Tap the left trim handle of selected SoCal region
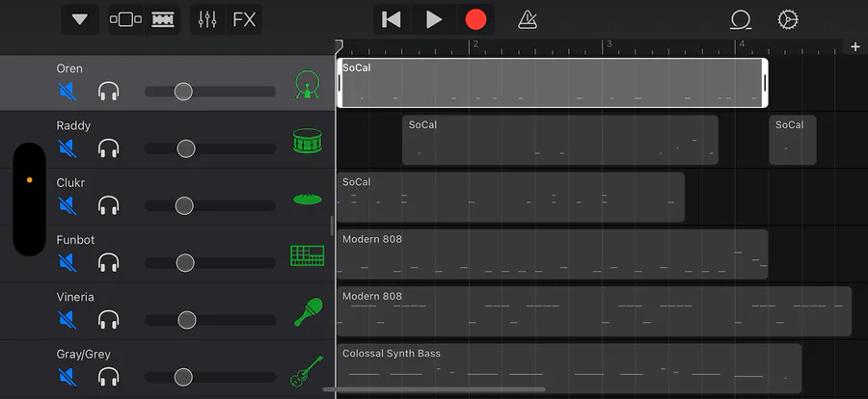 (339, 83)
